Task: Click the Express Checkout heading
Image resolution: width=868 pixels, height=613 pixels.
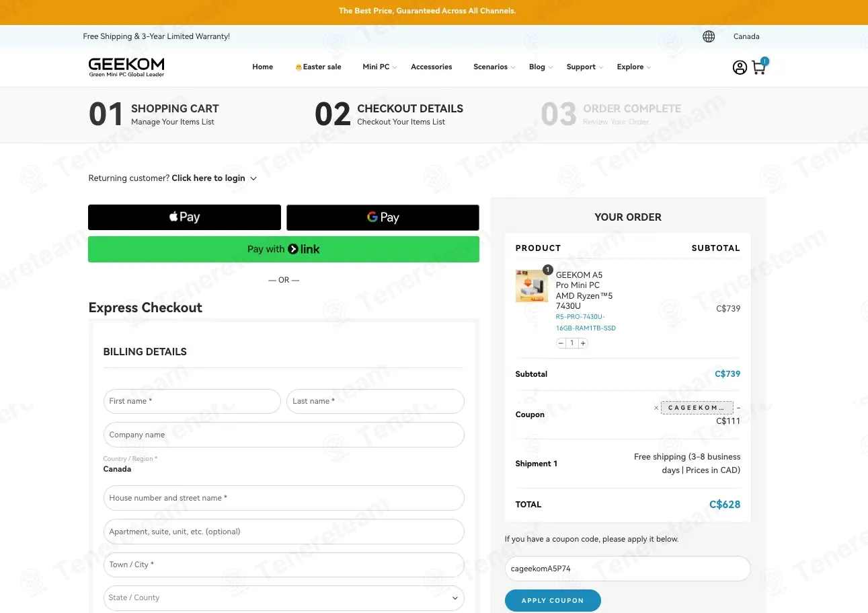Action: tap(145, 308)
